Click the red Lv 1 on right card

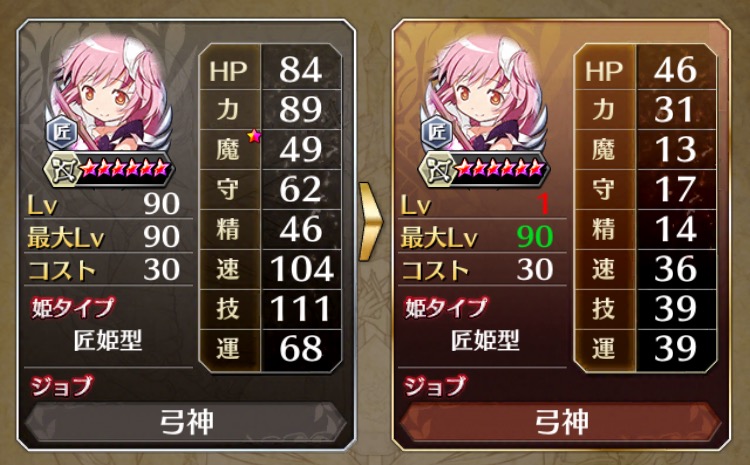pyautogui.click(x=543, y=205)
